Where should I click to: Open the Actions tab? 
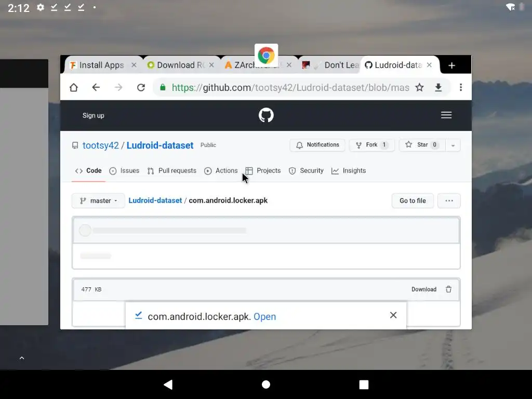[221, 170]
